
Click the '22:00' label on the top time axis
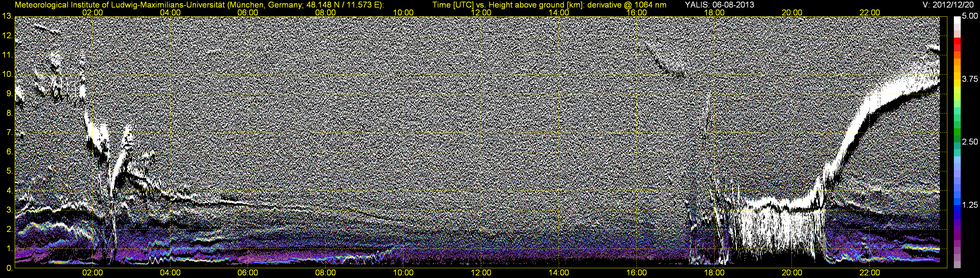[x=870, y=12]
